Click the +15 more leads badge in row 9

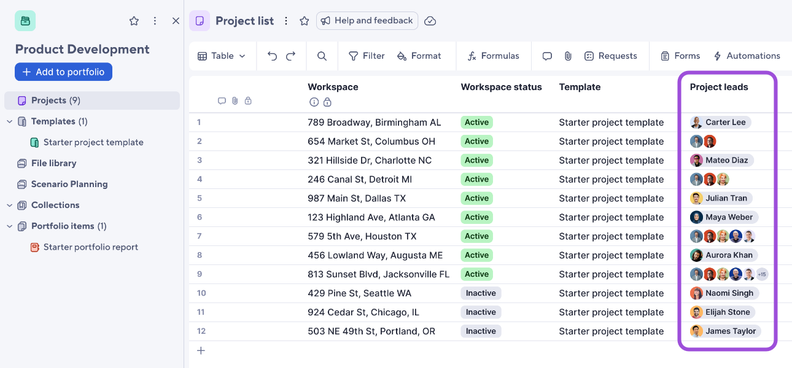pos(762,274)
